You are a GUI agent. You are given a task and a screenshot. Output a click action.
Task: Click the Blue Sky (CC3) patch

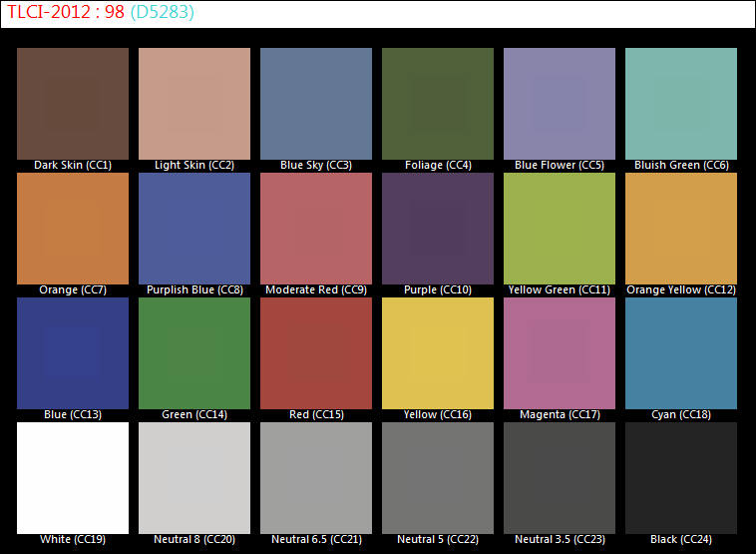[316, 103]
